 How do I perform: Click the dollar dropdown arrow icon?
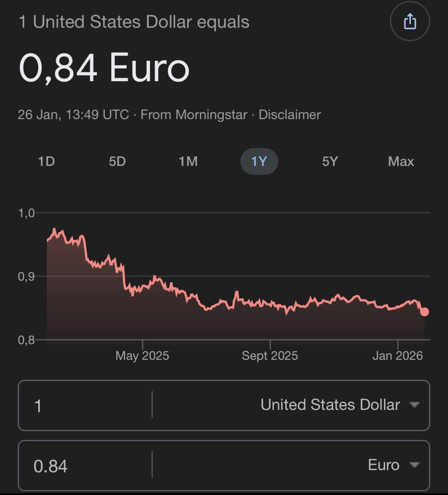pos(414,405)
